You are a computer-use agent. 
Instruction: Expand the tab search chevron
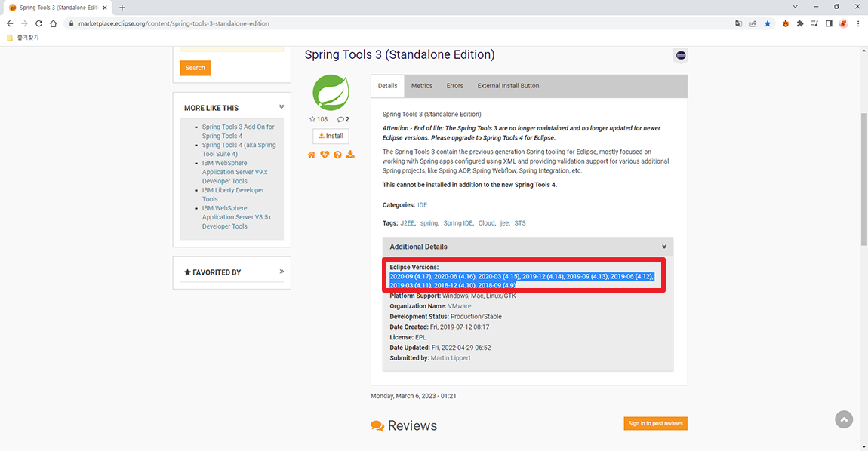pos(795,7)
